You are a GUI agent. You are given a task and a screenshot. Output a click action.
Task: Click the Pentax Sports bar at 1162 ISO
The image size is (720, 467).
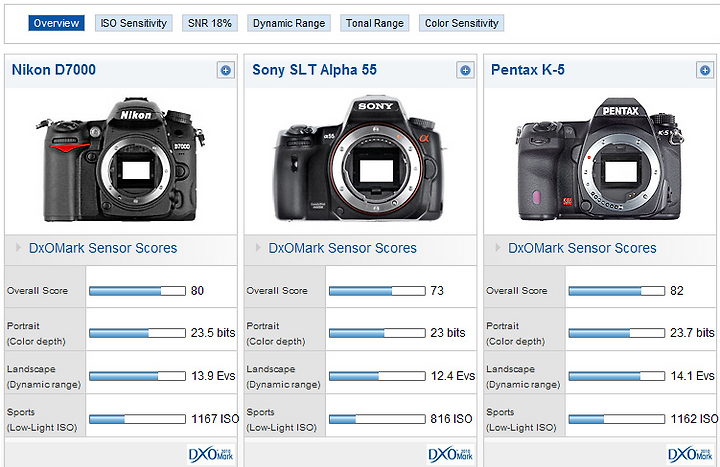pos(617,419)
